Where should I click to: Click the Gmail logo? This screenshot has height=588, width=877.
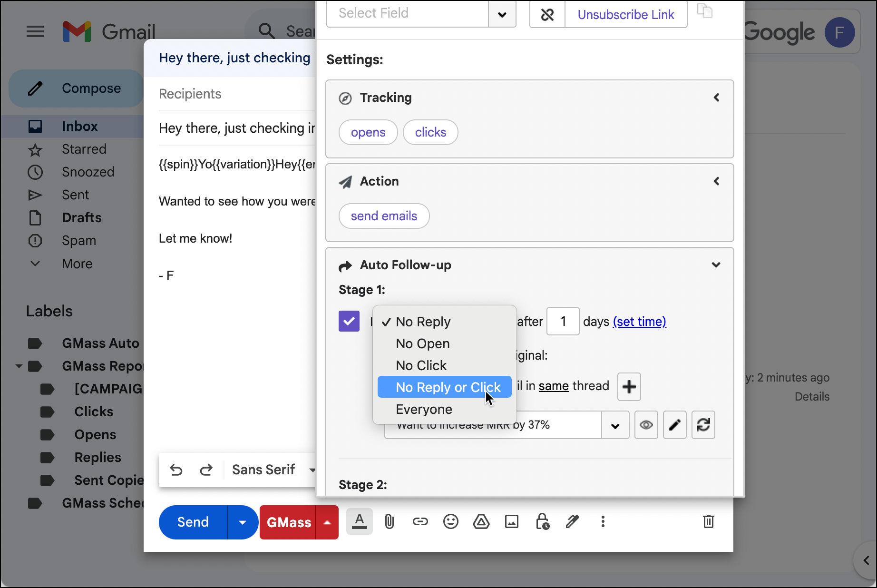tap(109, 32)
